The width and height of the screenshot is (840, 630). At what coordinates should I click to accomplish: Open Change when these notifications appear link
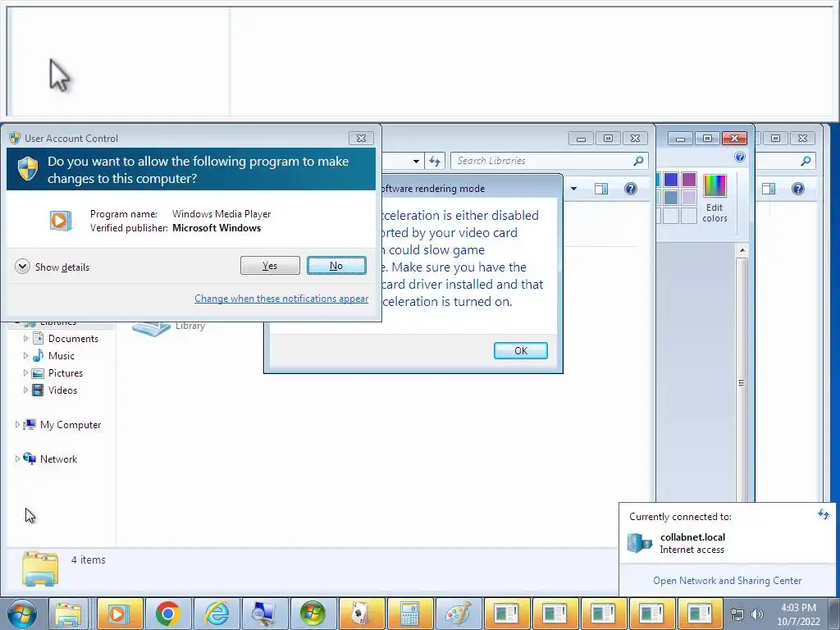tap(281, 299)
